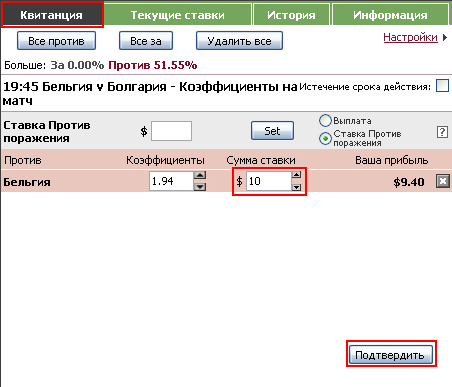Image resolution: width=452 pixels, height=387 pixels.
Task: Click the stake amount field showing 10
Action: click(x=269, y=181)
